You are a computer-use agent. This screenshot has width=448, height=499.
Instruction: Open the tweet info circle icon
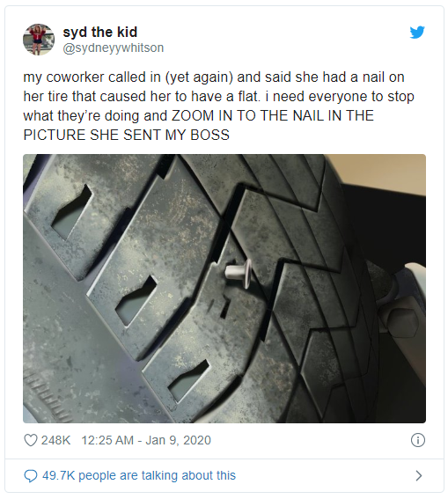pos(418,440)
